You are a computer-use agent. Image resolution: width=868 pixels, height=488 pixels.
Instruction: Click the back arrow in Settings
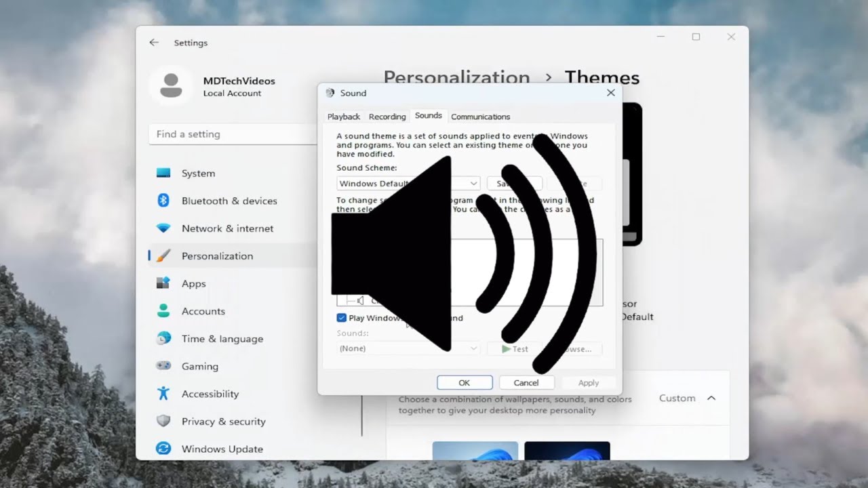[x=154, y=42]
